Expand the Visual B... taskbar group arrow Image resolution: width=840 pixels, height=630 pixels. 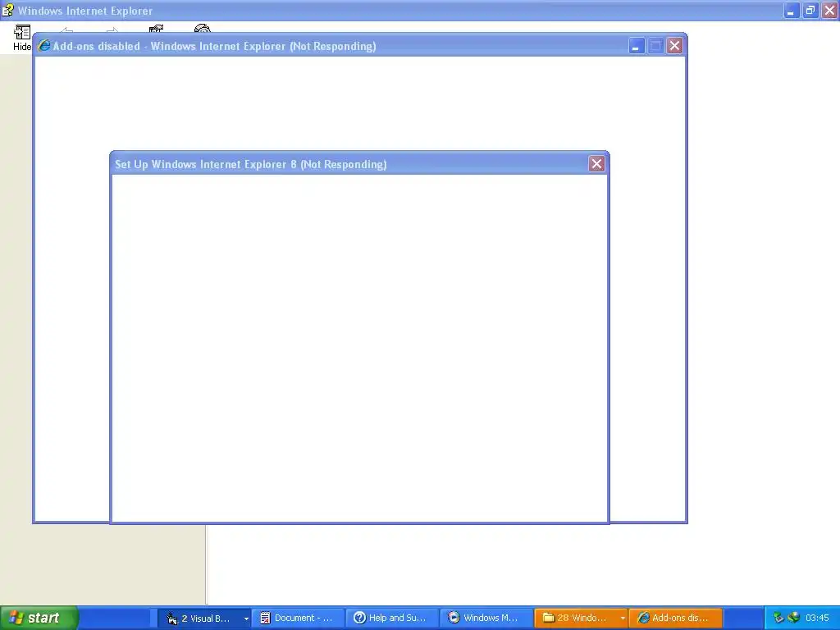click(246, 619)
